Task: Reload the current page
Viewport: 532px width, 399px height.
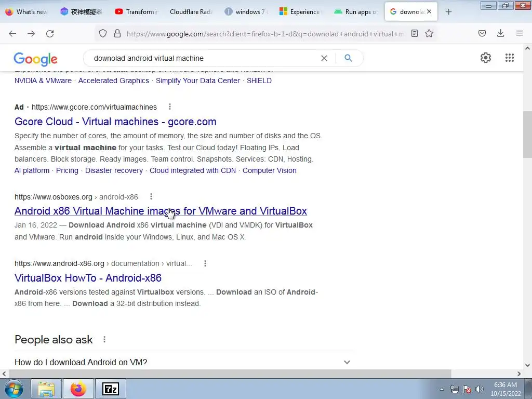Action: click(x=50, y=34)
